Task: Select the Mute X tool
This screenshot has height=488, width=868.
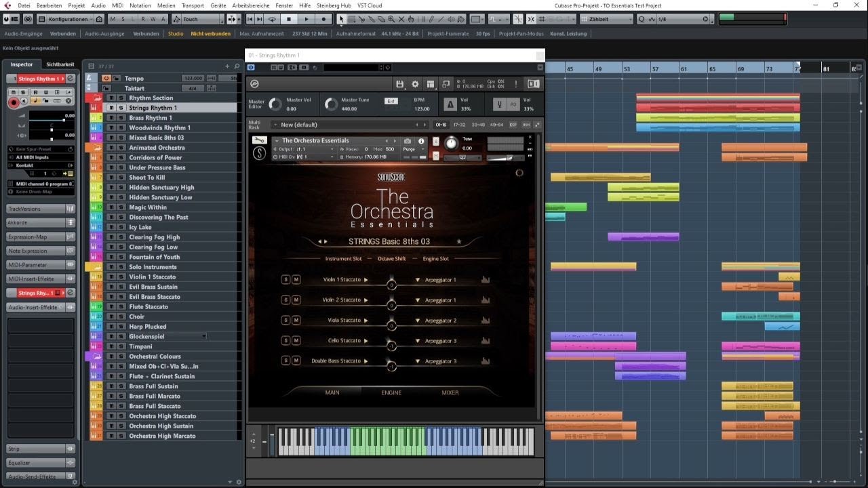Action: (x=401, y=19)
